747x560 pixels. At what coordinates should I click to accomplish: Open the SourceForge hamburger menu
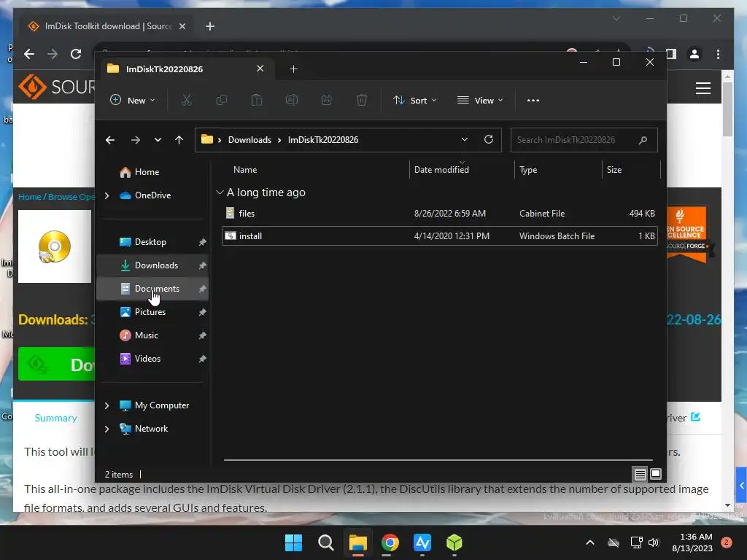(x=703, y=88)
